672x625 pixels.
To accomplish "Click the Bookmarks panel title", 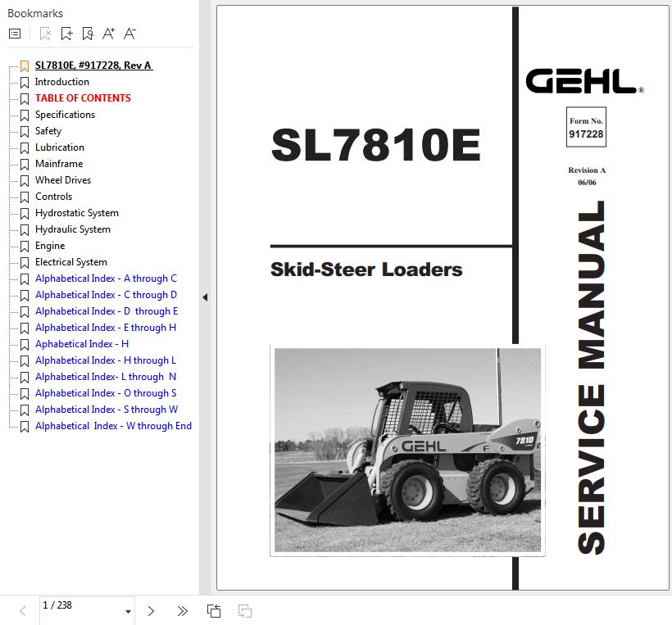I will pos(35,13).
